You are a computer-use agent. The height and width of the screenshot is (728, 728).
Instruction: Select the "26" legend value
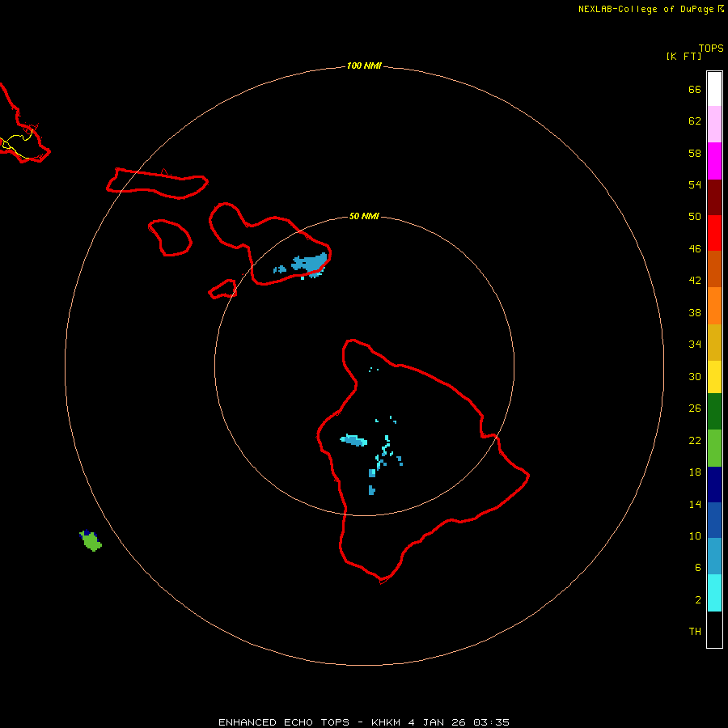pyautogui.click(x=695, y=408)
